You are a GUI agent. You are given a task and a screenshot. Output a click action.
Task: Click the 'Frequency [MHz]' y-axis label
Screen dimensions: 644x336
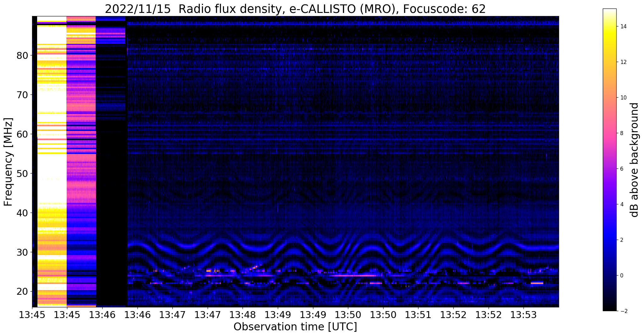click(8, 162)
